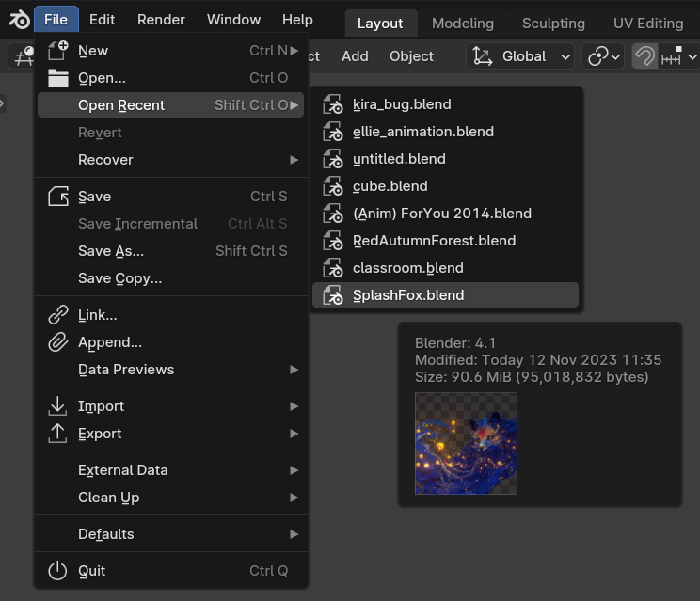Click the transform orientation axes icon
Image resolution: width=700 pixels, height=601 pixels.
coord(482,56)
